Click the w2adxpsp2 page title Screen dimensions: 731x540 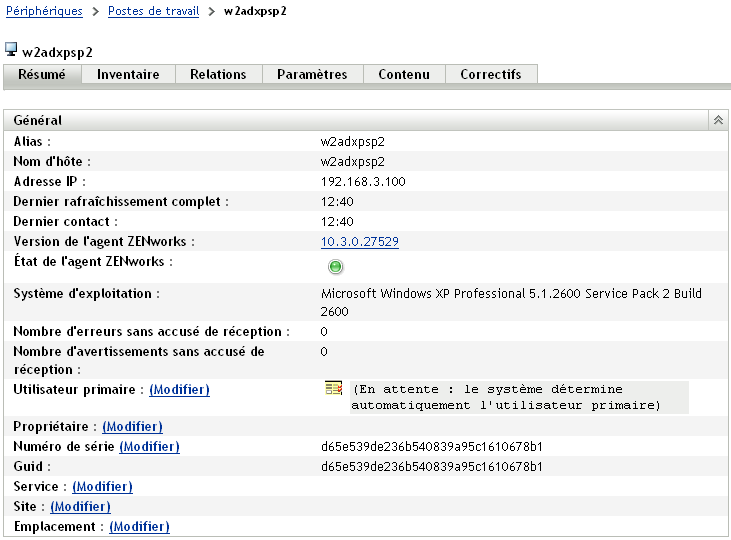[57, 52]
